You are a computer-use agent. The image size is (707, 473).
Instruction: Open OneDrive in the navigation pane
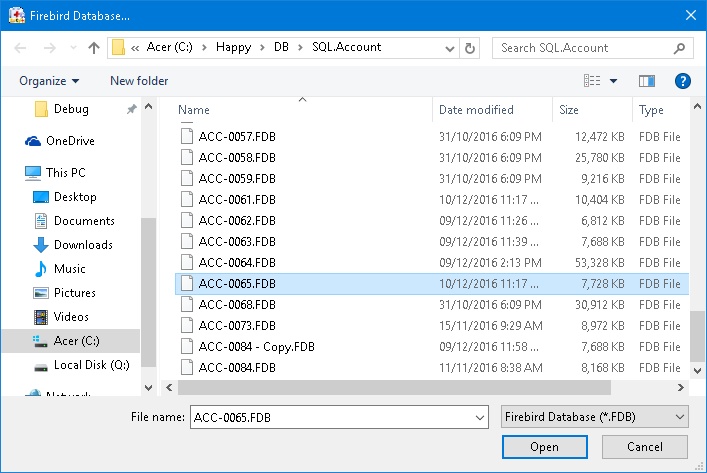click(x=60, y=141)
